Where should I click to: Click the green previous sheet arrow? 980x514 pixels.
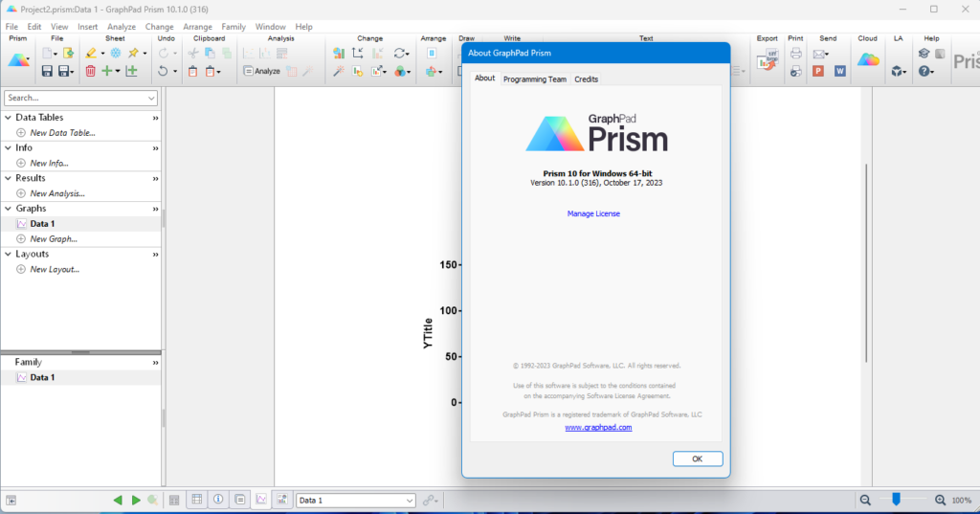[x=118, y=501]
